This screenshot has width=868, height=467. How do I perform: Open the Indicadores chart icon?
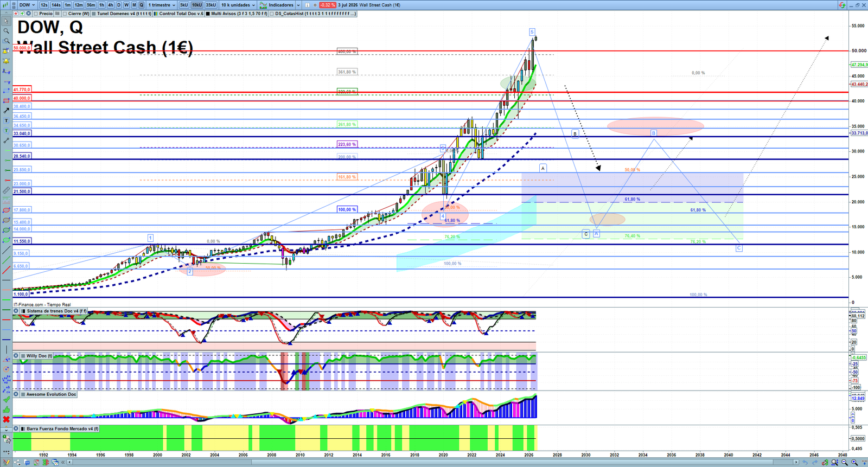[x=263, y=5]
